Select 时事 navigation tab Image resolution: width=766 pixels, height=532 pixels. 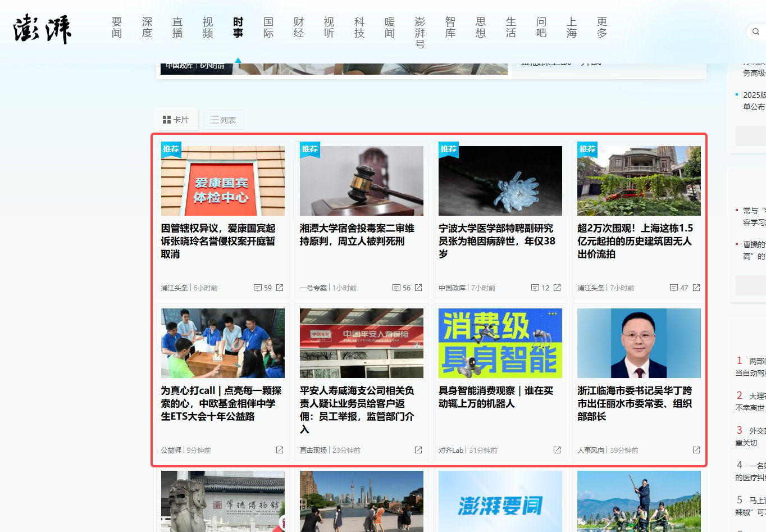click(x=238, y=28)
